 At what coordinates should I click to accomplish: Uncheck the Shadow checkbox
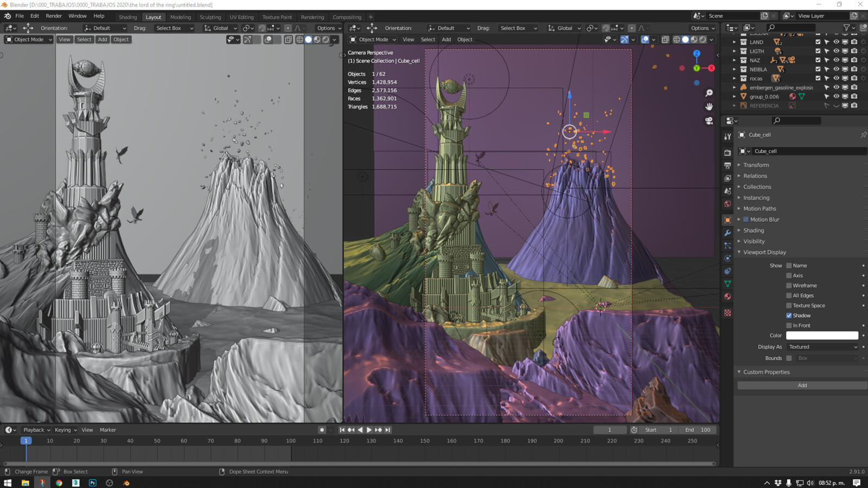(x=789, y=316)
